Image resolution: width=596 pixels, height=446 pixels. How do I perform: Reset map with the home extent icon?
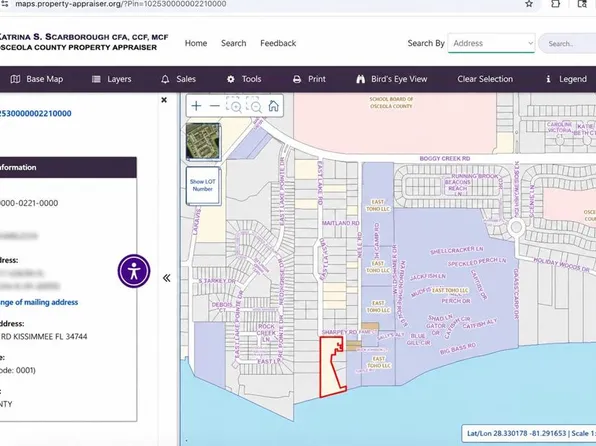click(x=273, y=106)
